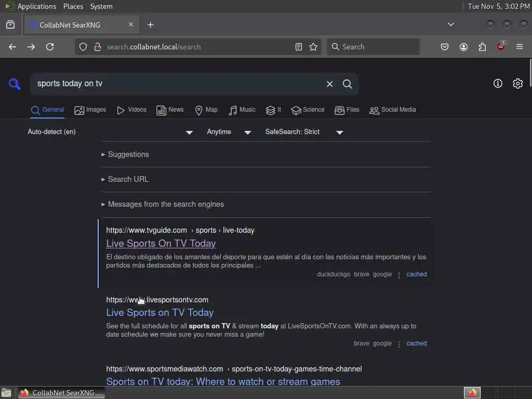Open the livesportsontv 'Live Sports on TV Today' link
Viewport: 532px width, 399px height.
click(160, 312)
